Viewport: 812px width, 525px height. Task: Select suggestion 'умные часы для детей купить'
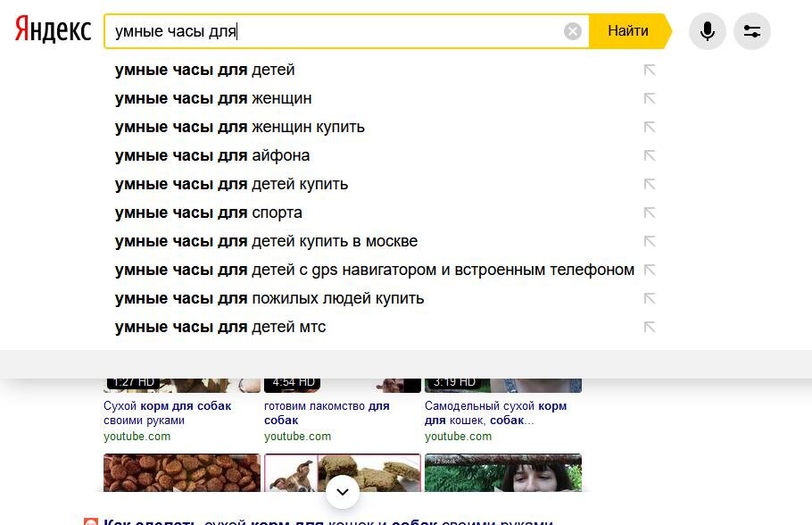click(x=231, y=184)
